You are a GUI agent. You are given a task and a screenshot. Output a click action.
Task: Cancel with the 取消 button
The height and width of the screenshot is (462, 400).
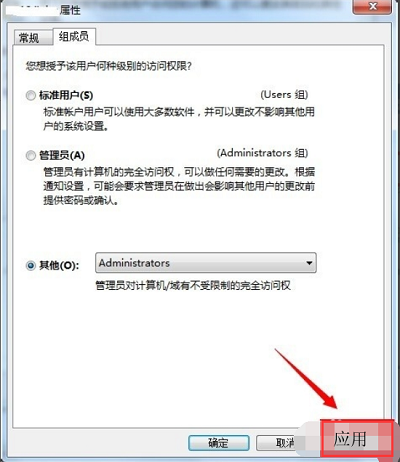(x=276, y=443)
